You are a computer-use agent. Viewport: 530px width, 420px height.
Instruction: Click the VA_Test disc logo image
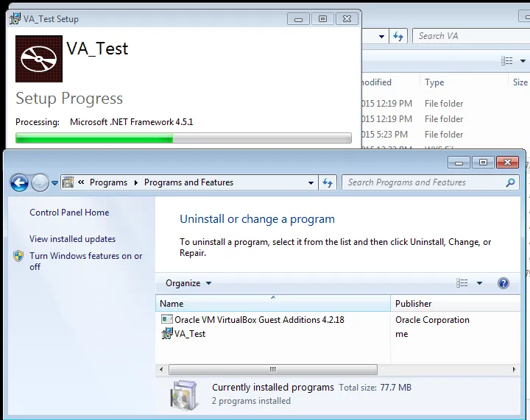(x=39, y=59)
